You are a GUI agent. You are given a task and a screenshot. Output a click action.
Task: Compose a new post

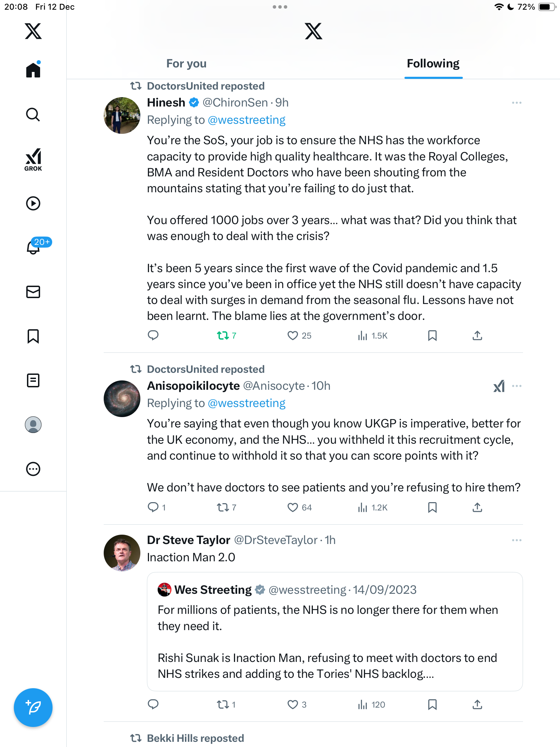(x=33, y=708)
